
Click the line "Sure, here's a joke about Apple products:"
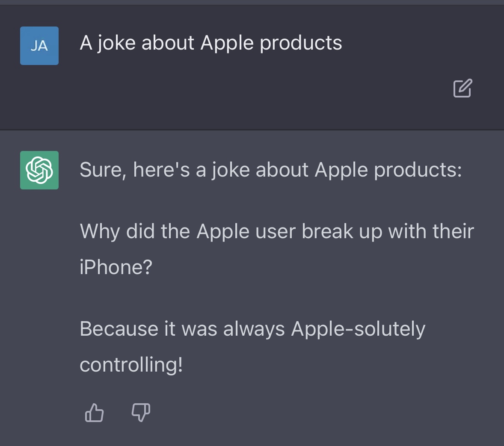(x=270, y=170)
